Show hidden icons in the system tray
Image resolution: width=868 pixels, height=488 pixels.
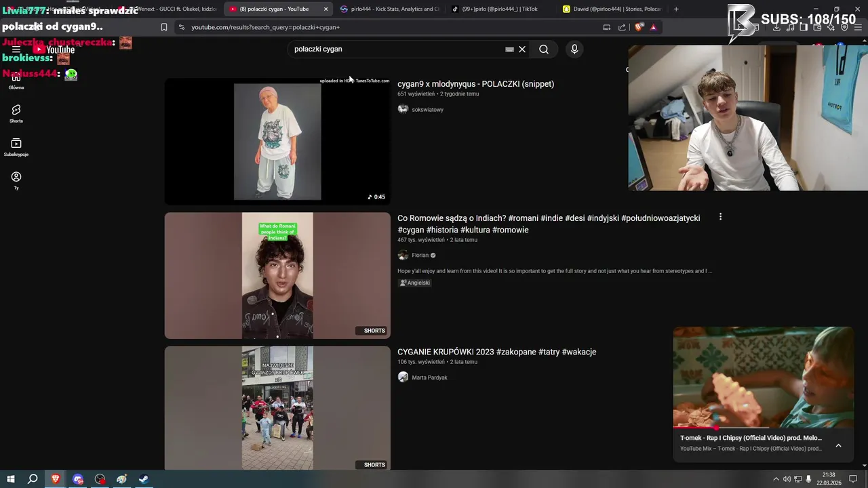(x=776, y=479)
